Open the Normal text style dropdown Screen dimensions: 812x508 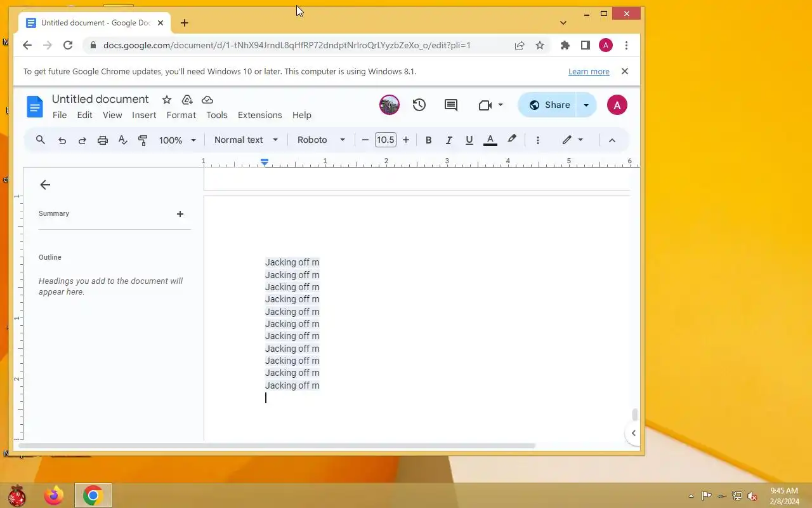pos(246,140)
